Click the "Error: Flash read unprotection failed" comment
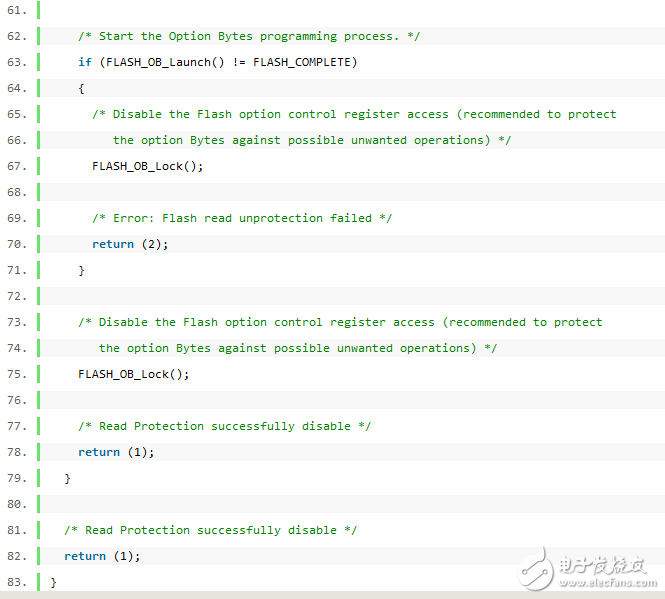 point(241,218)
